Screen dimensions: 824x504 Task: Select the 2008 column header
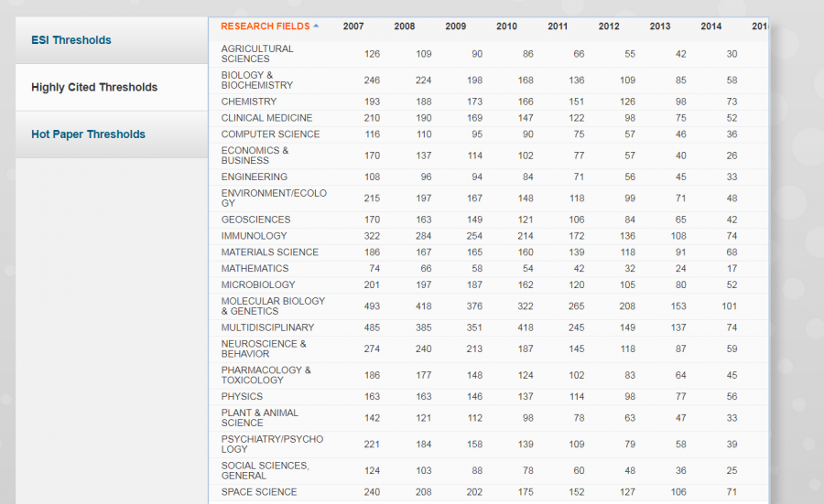[404, 27]
